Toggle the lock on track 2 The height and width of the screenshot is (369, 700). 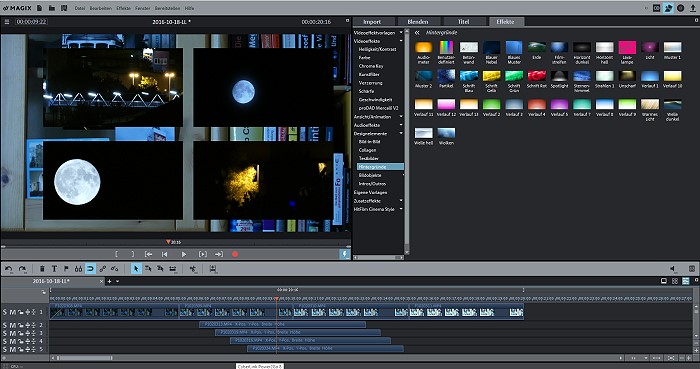(x=21, y=325)
